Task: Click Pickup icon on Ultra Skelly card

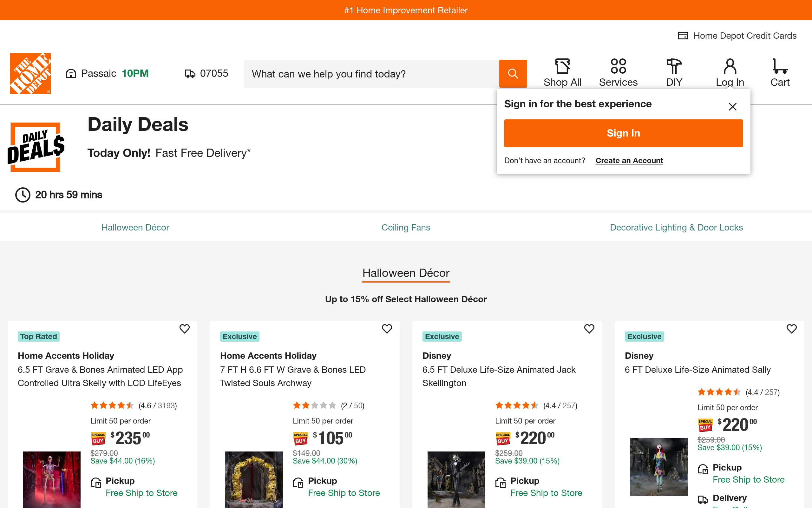Action: 95,483
